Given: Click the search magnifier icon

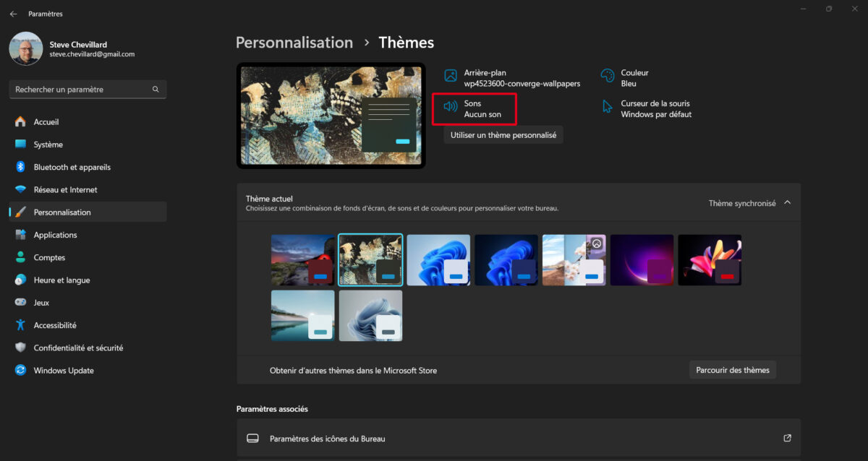Looking at the screenshot, I should pos(156,90).
